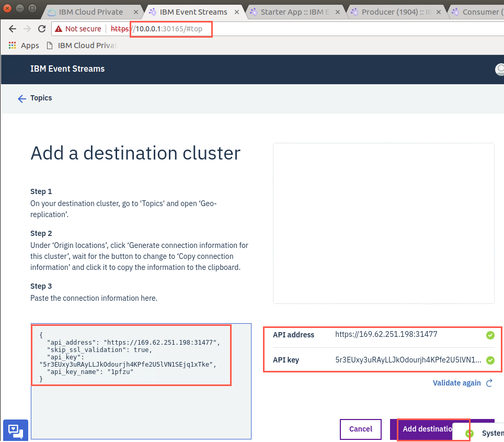Click the Not secure warning icon
Image resolution: width=504 pixels, height=442 pixels.
(x=59, y=29)
